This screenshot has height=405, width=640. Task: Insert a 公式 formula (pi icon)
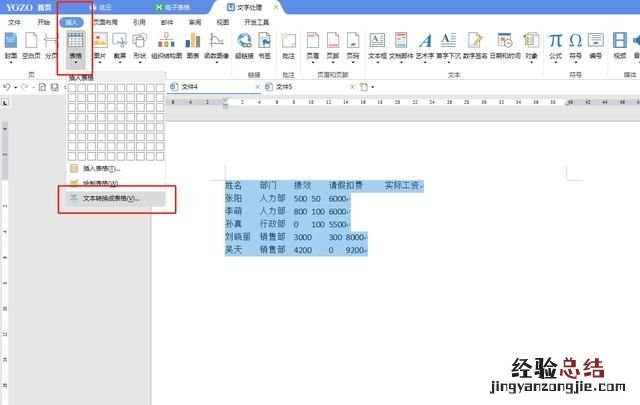(x=556, y=41)
